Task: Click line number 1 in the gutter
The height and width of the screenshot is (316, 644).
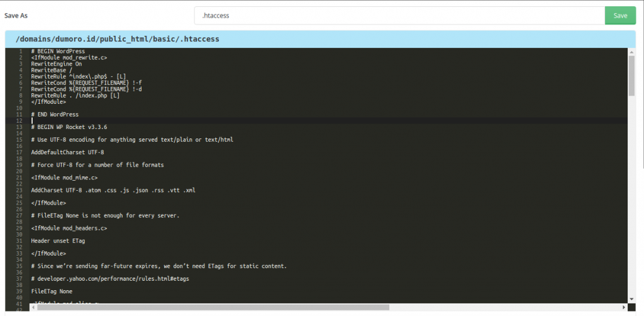Action: coord(21,52)
